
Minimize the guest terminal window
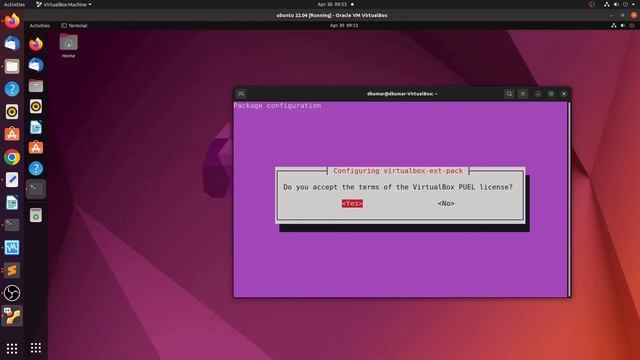coord(538,94)
